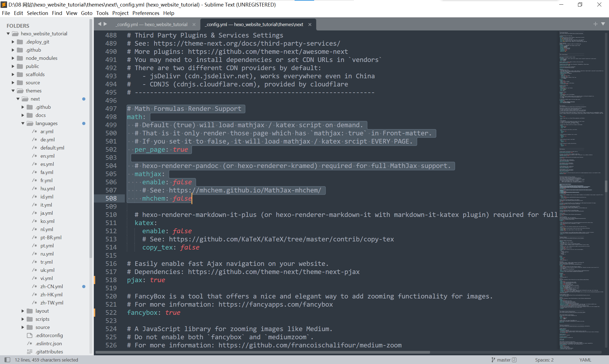Open the Preferences menu
This screenshot has height=364, width=609.
[146, 13]
